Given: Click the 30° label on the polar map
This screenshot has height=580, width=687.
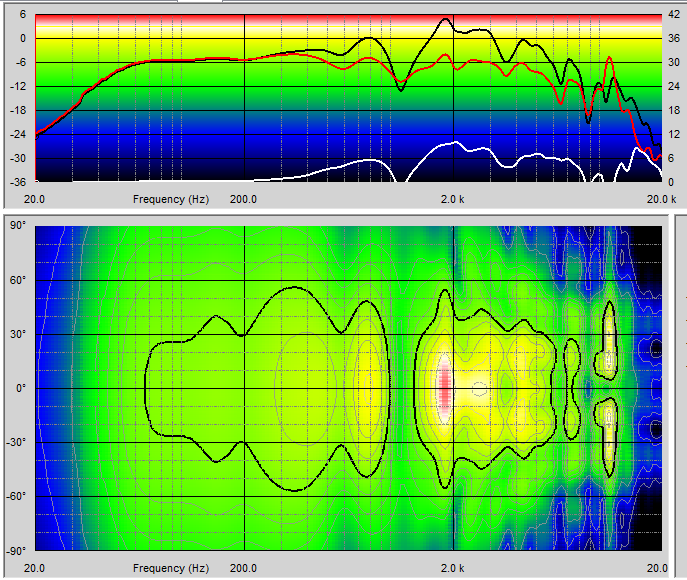Looking at the screenshot, I should [18, 334].
